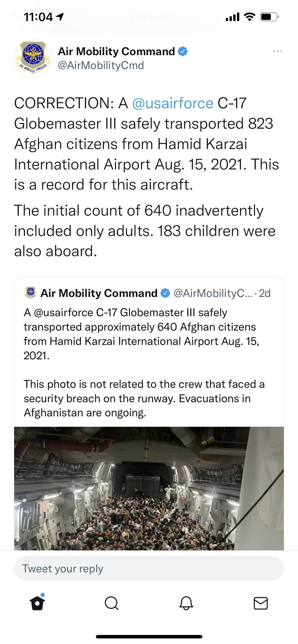Tap the back arrow at top left

pyautogui.click(x=16, y=17)
